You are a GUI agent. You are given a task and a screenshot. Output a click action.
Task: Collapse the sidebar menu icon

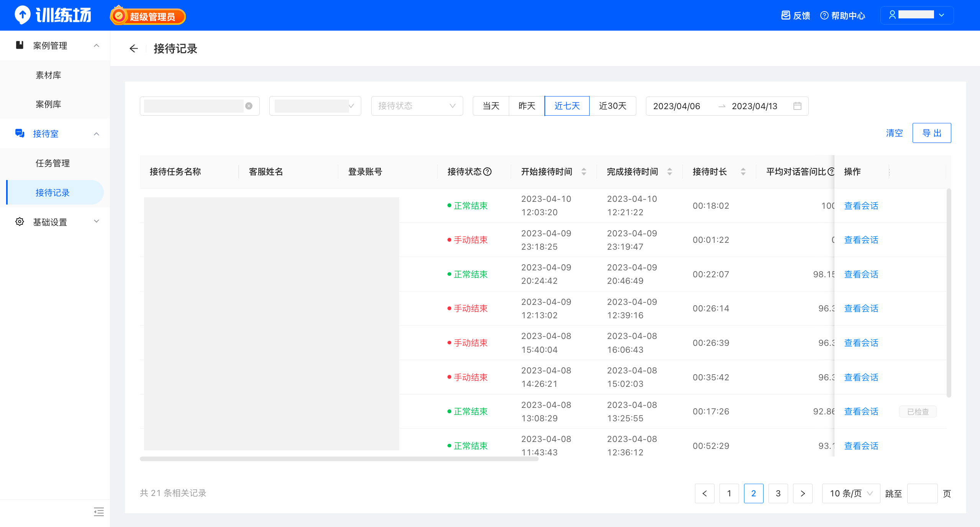(99, 512)
